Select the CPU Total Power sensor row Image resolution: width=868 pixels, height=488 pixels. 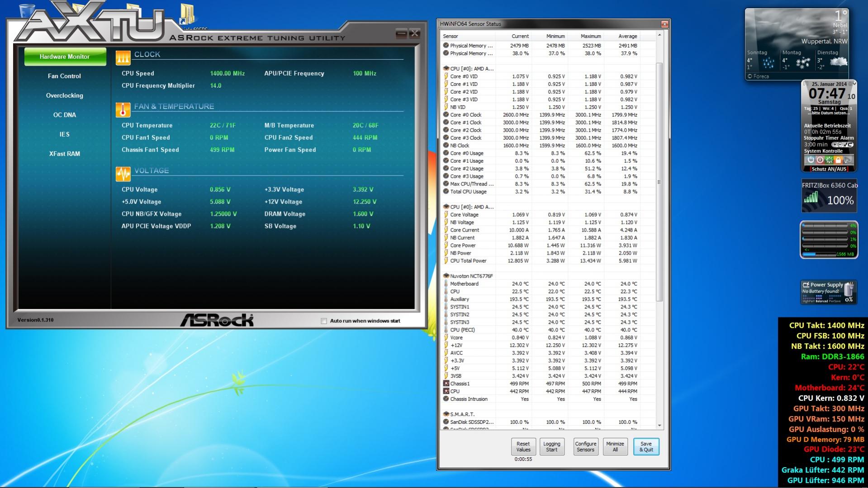(548, 261)
